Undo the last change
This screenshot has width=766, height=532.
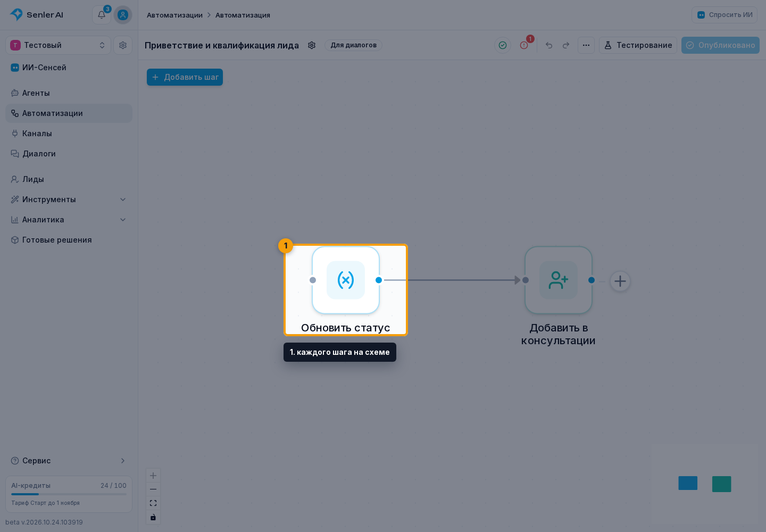pos(549,45)
